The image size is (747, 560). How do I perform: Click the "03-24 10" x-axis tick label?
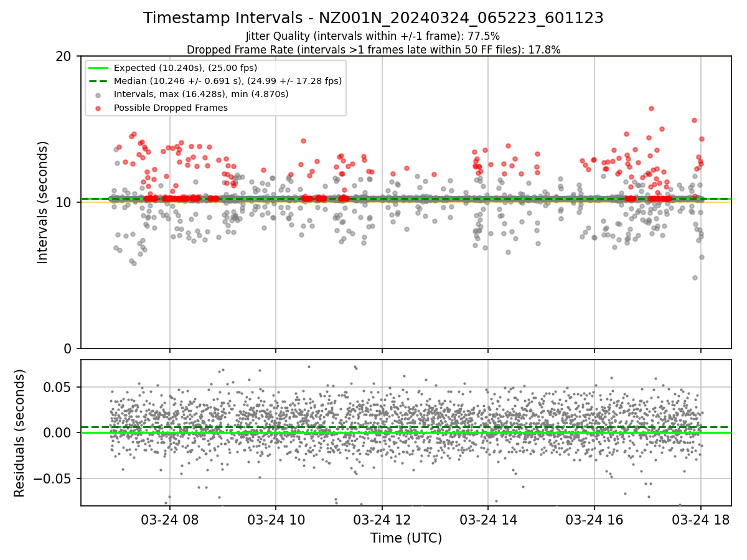tap(276, 520)
